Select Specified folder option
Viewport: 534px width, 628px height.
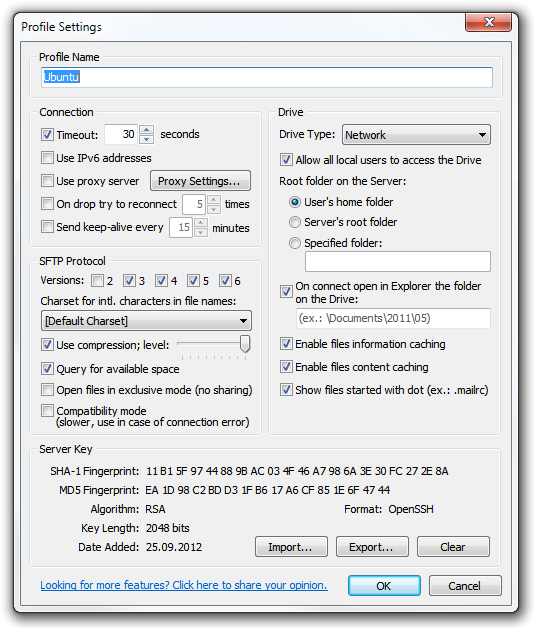pyautogui.click(x=295, y=243)
